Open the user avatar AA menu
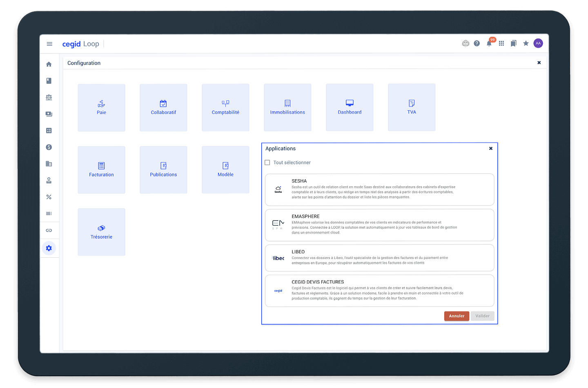Image resolution: width=588 pixels, height=388 pixels. (538, 43)
